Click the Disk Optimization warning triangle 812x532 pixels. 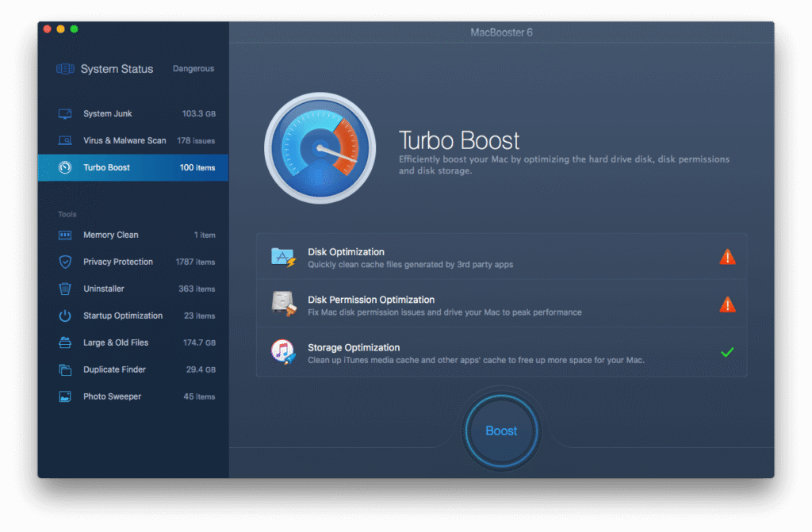[x=727, y=257]
